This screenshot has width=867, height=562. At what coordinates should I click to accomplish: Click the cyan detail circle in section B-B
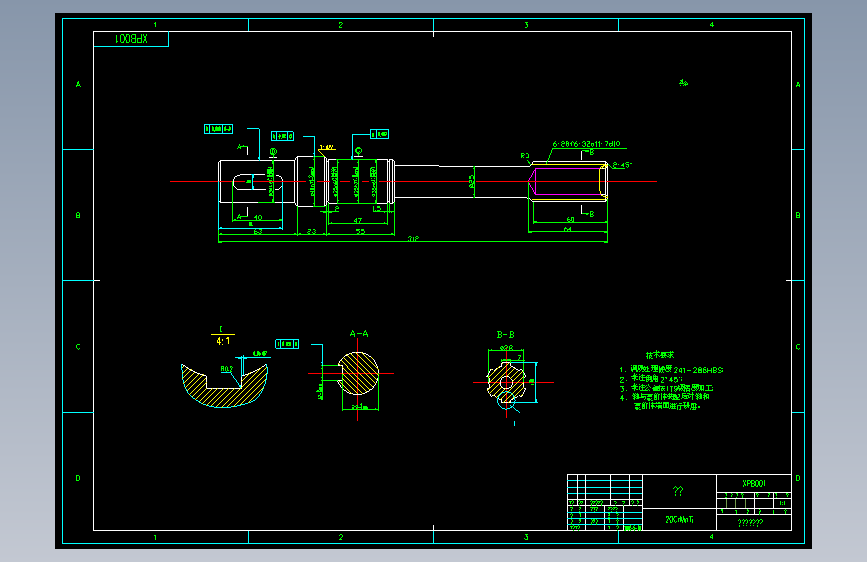coord(506,400)
